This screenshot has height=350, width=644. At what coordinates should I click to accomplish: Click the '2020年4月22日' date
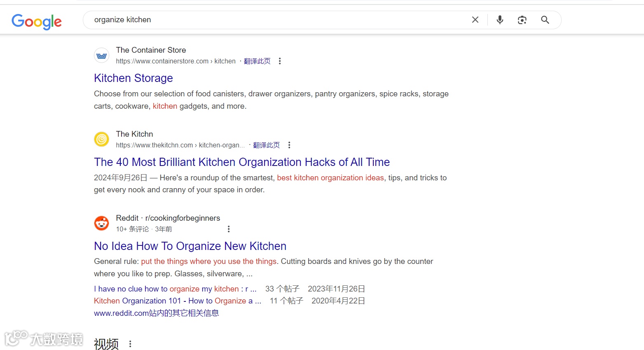coord(338,301)
